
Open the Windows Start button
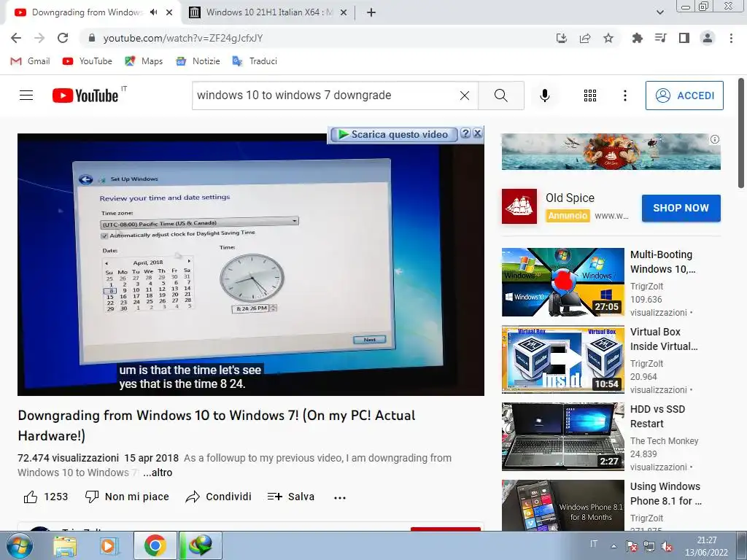click(19, 545)
